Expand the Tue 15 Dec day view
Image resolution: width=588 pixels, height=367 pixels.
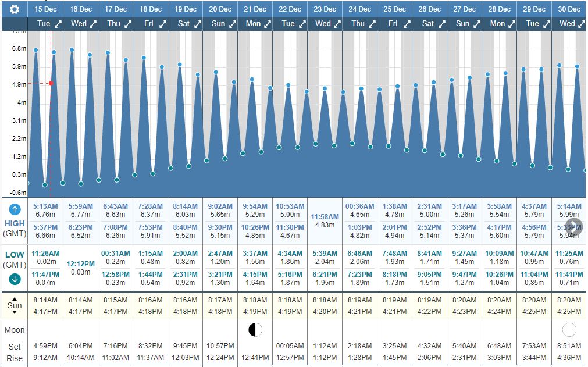pos(58,24)
